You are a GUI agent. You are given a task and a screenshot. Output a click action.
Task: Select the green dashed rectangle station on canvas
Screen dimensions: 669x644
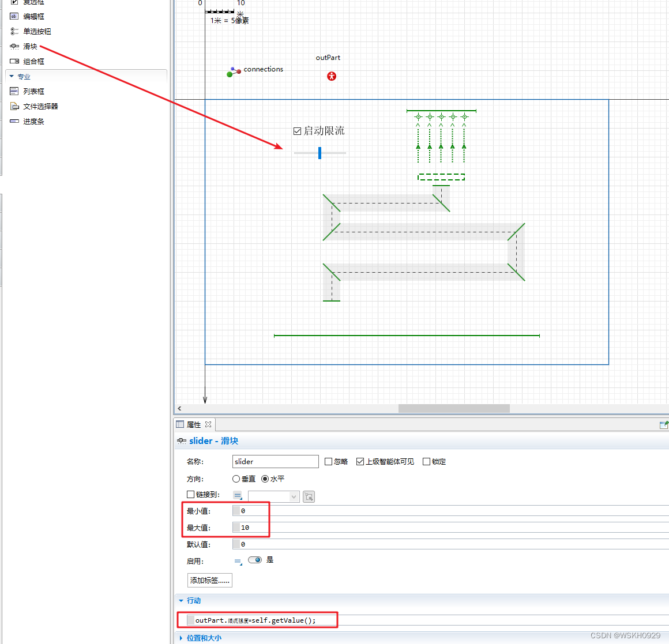[441, 176]
